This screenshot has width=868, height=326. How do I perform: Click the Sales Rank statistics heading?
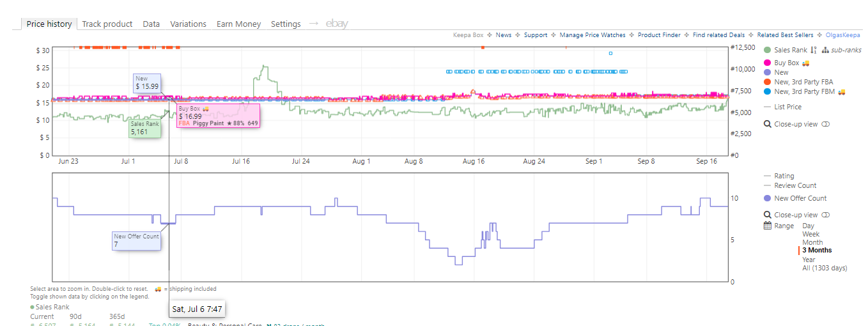pyautogui.click(x=52, y=307)
